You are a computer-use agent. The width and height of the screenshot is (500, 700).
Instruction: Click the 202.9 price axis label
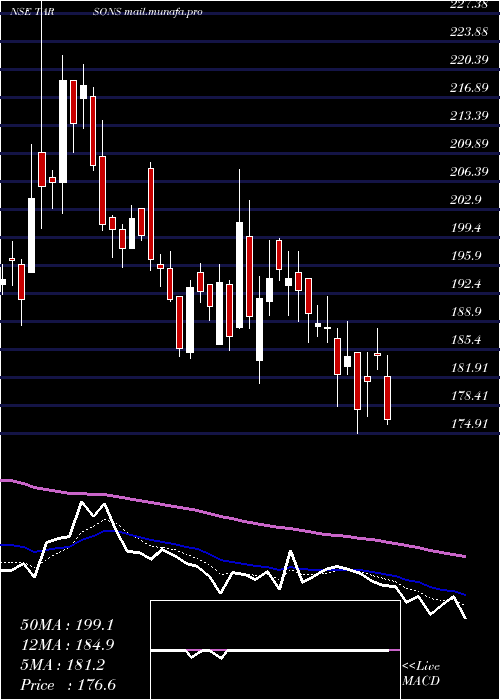point(465,200)
